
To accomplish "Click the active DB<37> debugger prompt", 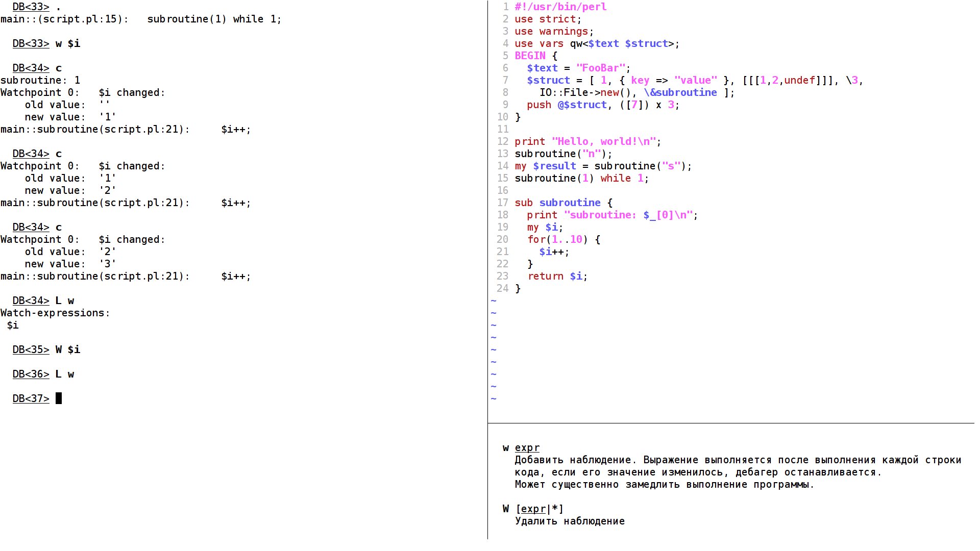I will click(x=37, y=398).
